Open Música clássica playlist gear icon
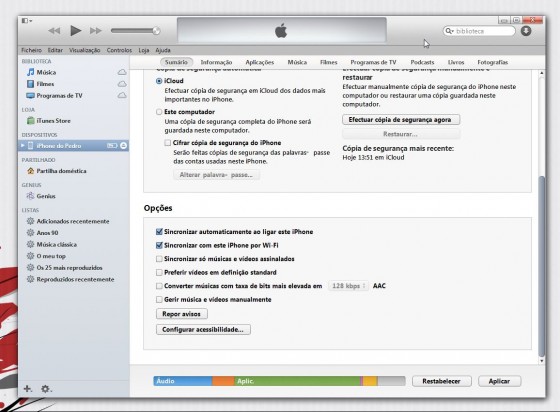The height and width of the screenshot is (412, 560). click(x=31, y=245)
